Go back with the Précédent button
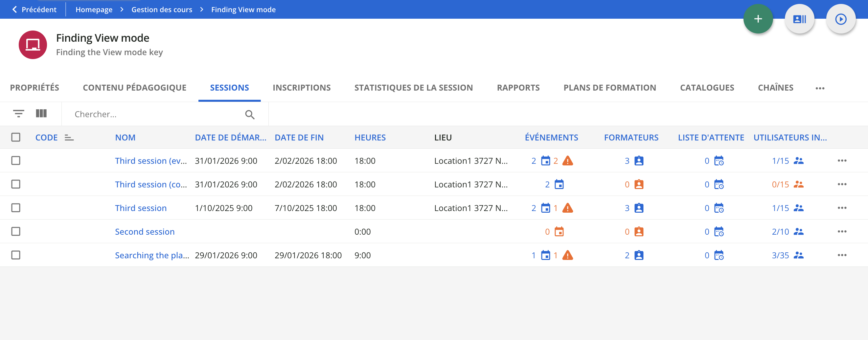 pos(34,10)
